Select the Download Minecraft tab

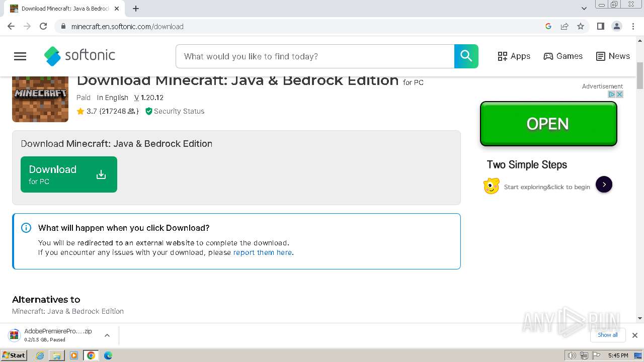pyautogui.click(x=65, y=9)
